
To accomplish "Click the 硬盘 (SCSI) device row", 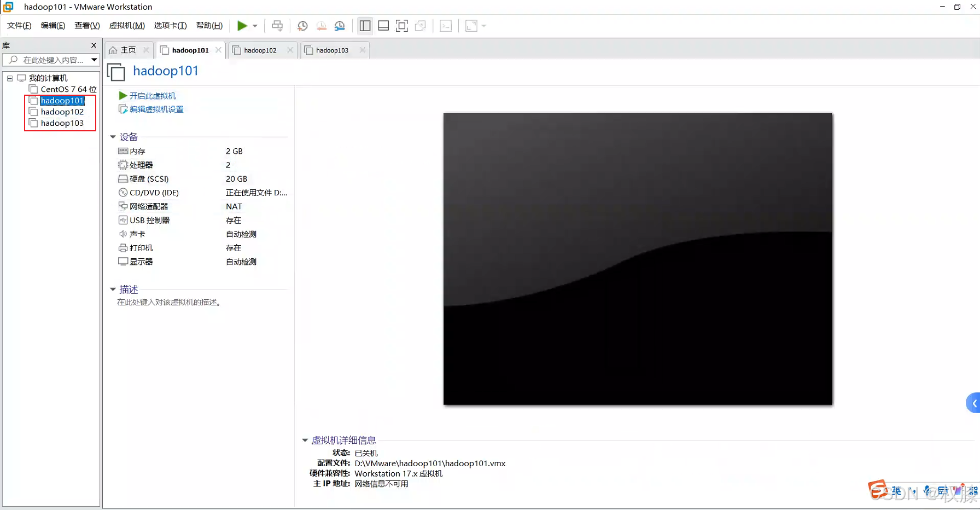I will click(x=202, y=179).
